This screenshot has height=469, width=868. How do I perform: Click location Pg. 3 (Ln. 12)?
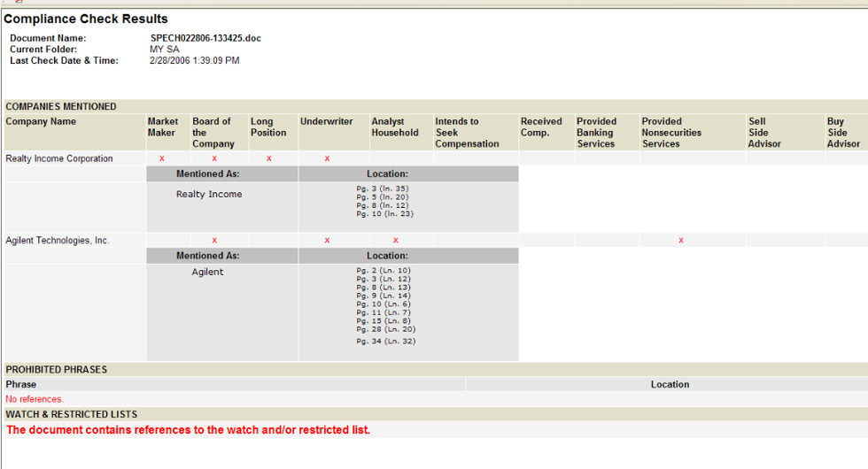[x=384, y=279]
